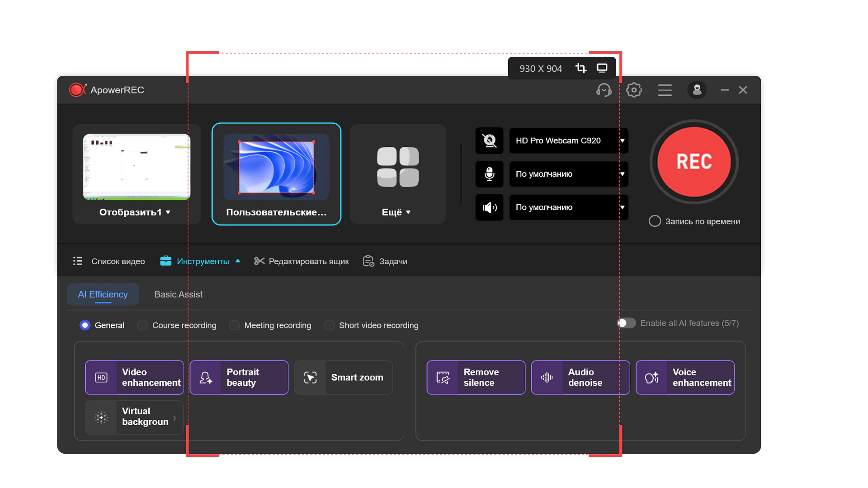This screenshot has width=868, height=488.
Task: Click the 930 X 904 size readout
Action: [x=541, y=69]
